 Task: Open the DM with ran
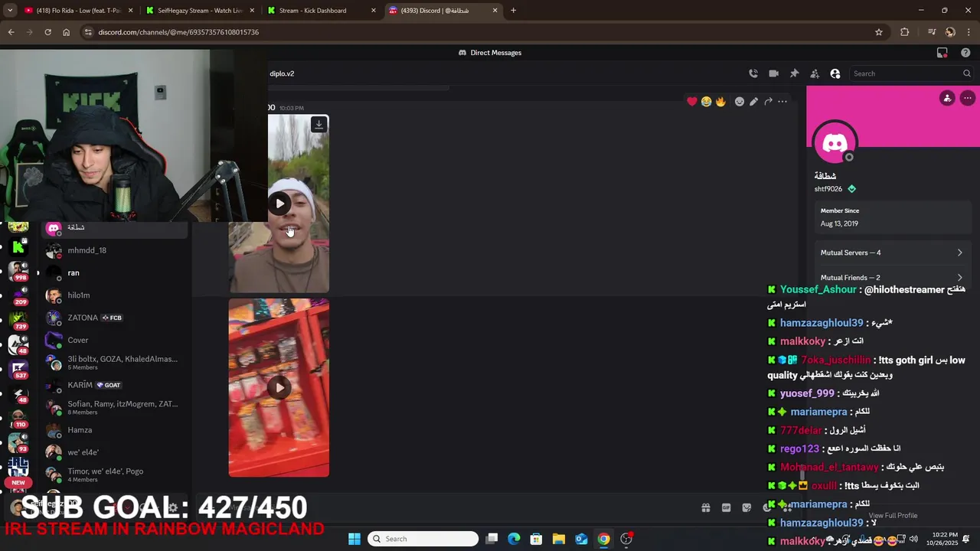tap(115, 272)
